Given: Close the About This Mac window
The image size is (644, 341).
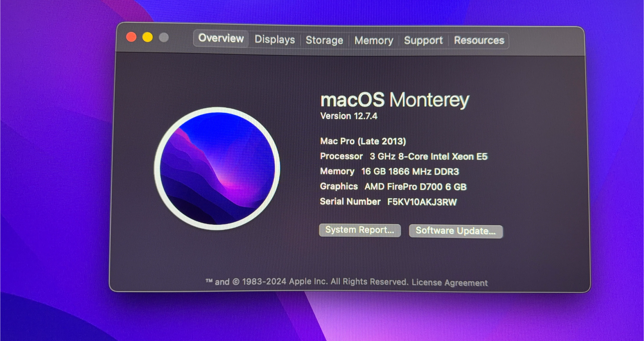Looking at the screenshot, I should click(131, 37).
